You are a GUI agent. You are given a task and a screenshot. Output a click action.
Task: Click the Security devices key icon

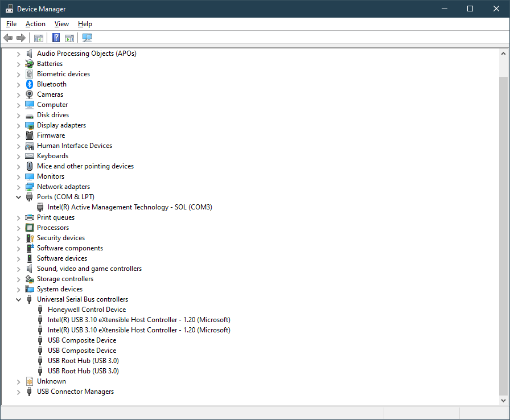pyautogui.click(x=30, y=238)
